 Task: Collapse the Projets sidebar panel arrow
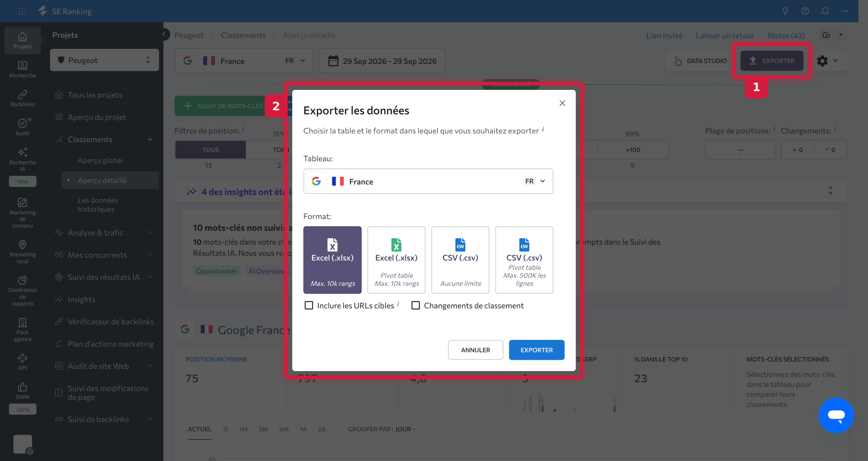coord(164,34)
